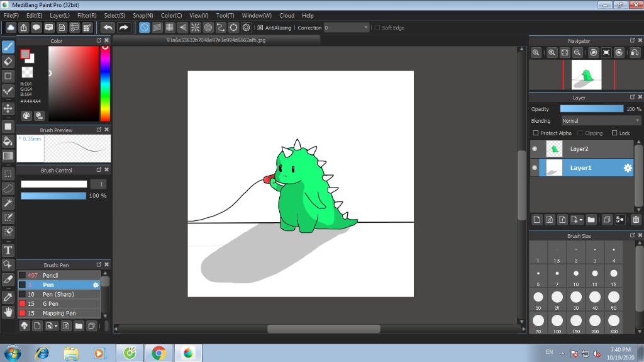
Task: Hide Layer2 using its visibility dot
Action: [x=535, y=149]
